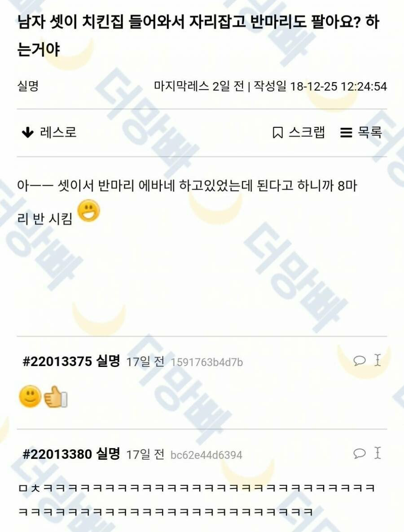Open comment number #22013375
Screen dimensions: 404x532
point(57,362)
